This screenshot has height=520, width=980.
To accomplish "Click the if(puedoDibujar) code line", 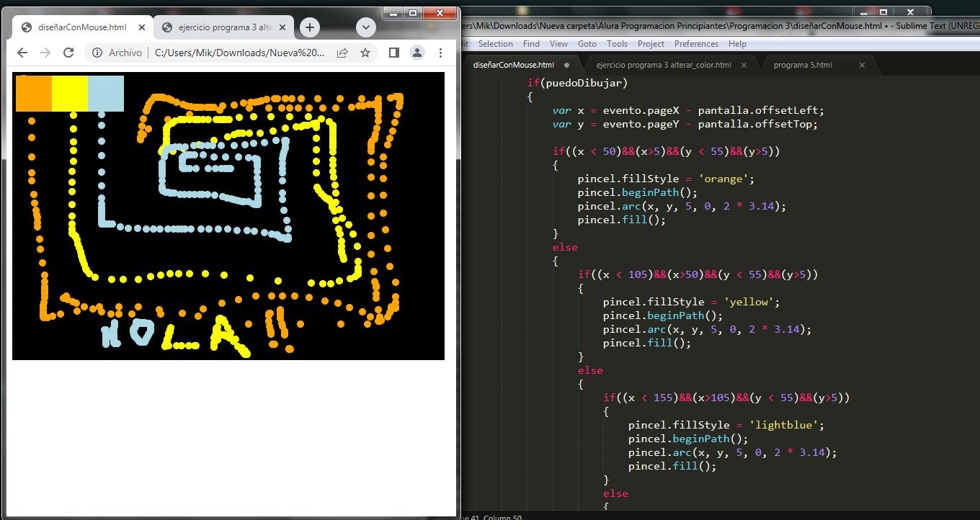I will pyautogui.click(x=577, y=83).
